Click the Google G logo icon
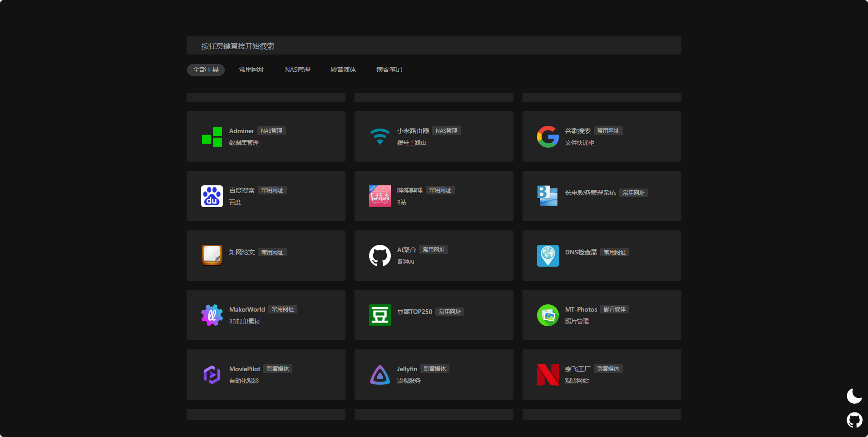868x437 pixels. [548, 137]
